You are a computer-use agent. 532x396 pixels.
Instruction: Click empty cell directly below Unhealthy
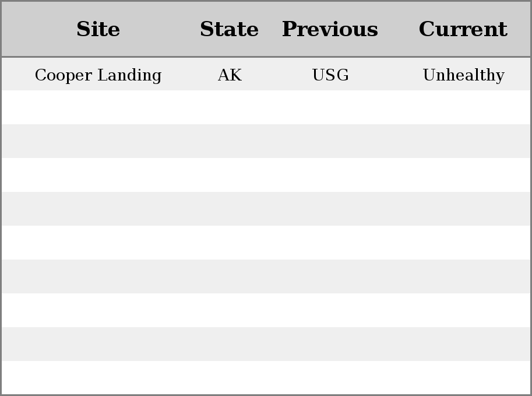pyautogui.click(x=463, y=107)
